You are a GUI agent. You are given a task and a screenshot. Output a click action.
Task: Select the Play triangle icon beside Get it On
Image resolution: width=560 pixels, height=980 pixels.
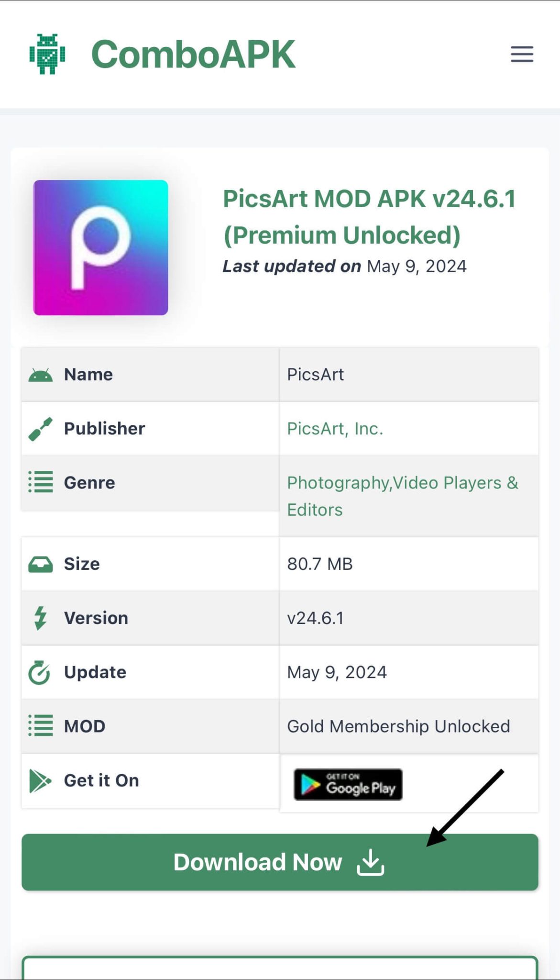[41, 780]
